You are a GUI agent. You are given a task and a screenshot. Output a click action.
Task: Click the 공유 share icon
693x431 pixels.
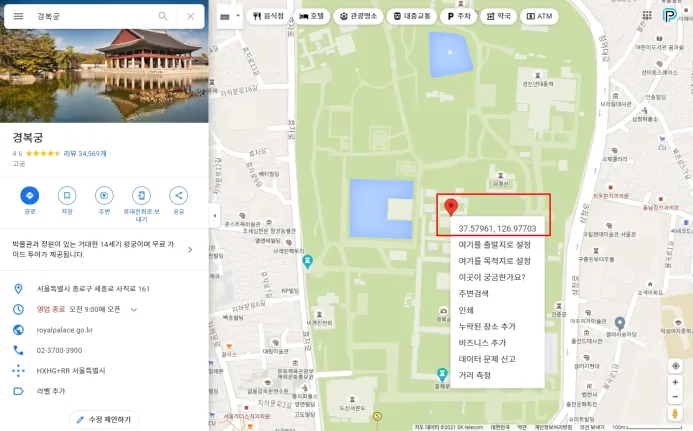pyautogui.click(x=179, y=195)
